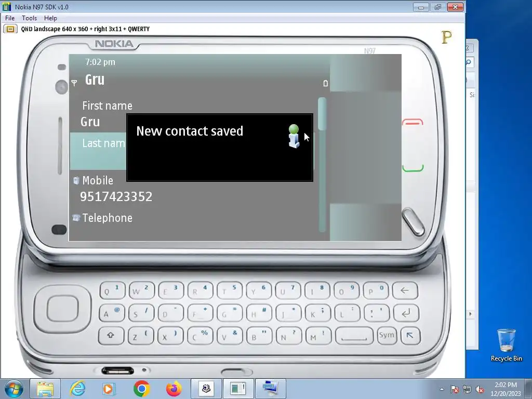This screenshot has width=532, height=399.
Task: Click the Mobile number 9517423352
Action: click(116, 197)
